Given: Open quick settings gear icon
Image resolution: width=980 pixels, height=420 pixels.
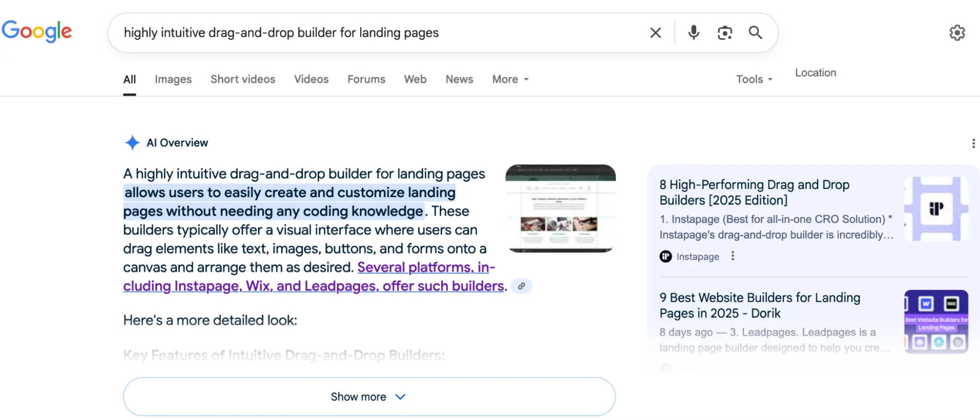Looking at the screenshot, I should [957, 33].
